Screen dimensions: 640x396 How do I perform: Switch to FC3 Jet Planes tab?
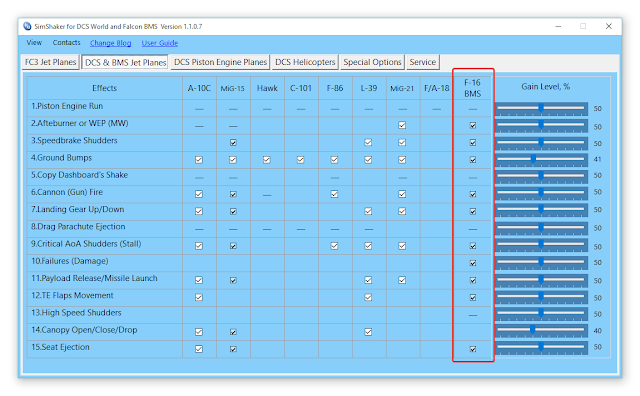tap(51, 62)
